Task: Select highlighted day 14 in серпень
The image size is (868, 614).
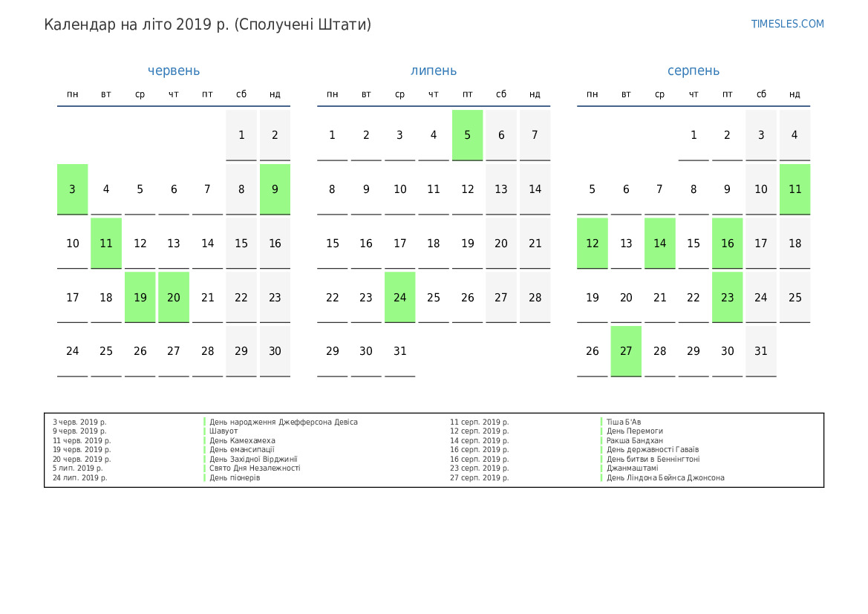Action: click(x=660, y=243)
